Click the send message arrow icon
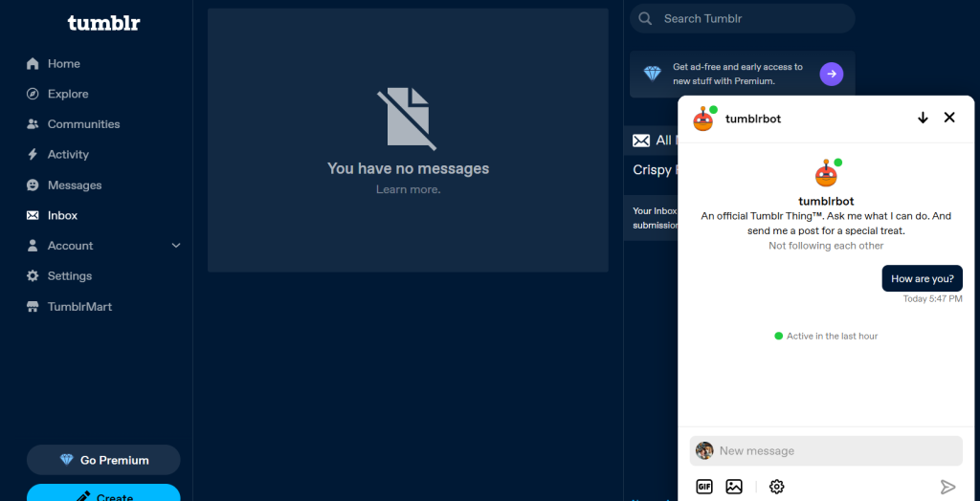The image size is (980, 501). click(948, 487)
